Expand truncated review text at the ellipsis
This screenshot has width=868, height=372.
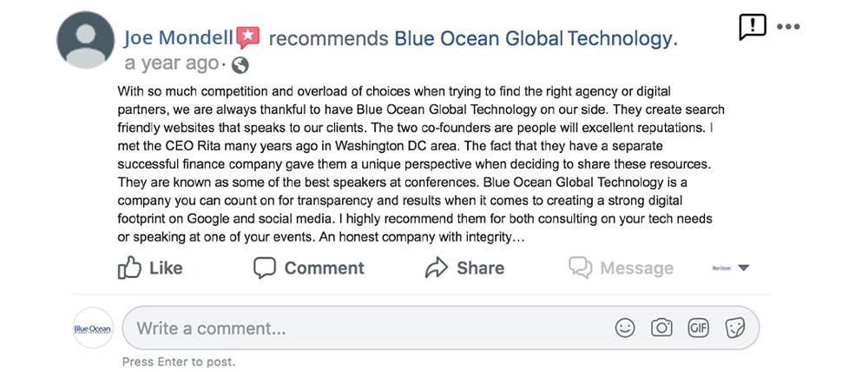(x=518, y=238)
